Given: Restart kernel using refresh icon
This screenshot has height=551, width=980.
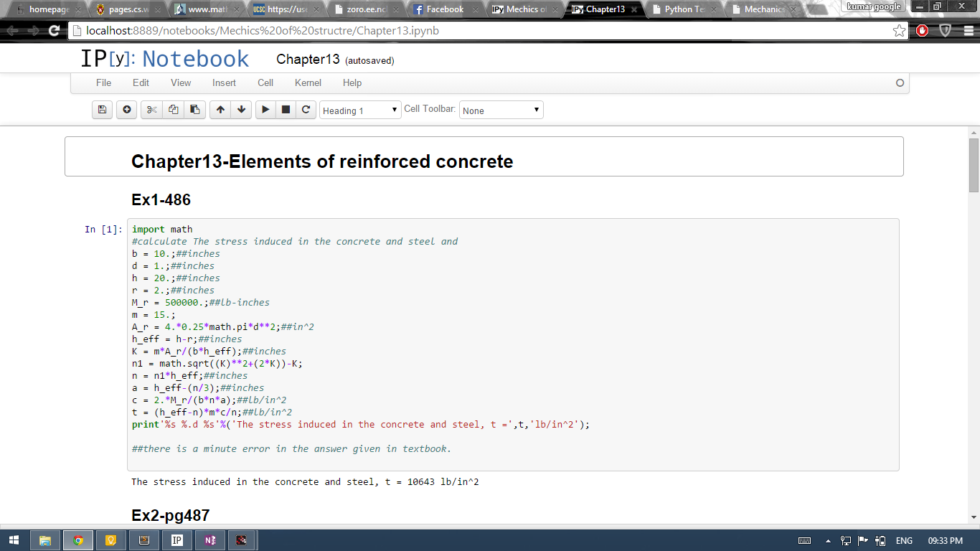Looking at the screenshot, I should tap(306, 110).
